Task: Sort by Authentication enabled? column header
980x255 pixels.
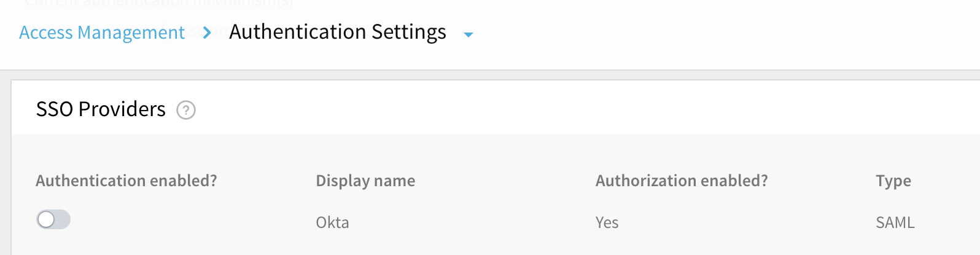Action: pyautogui.click(x=126, y=181)
